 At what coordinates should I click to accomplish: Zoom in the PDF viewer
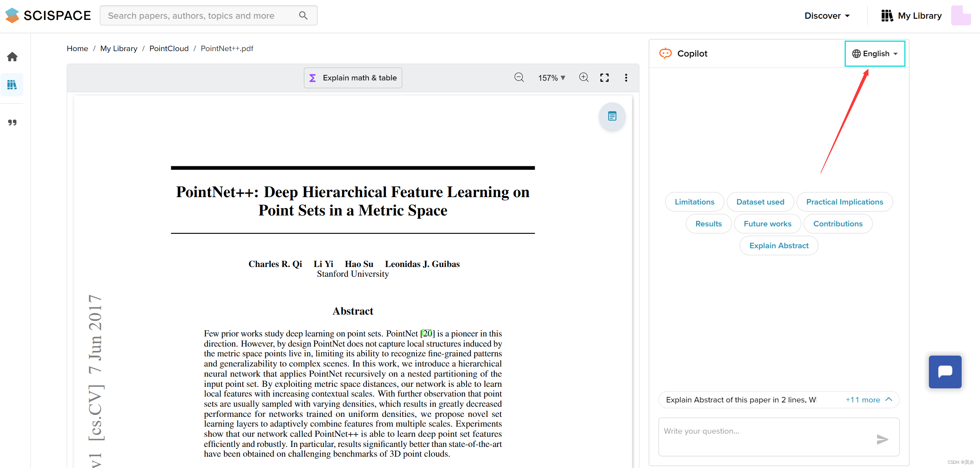[x=584, y=78]
